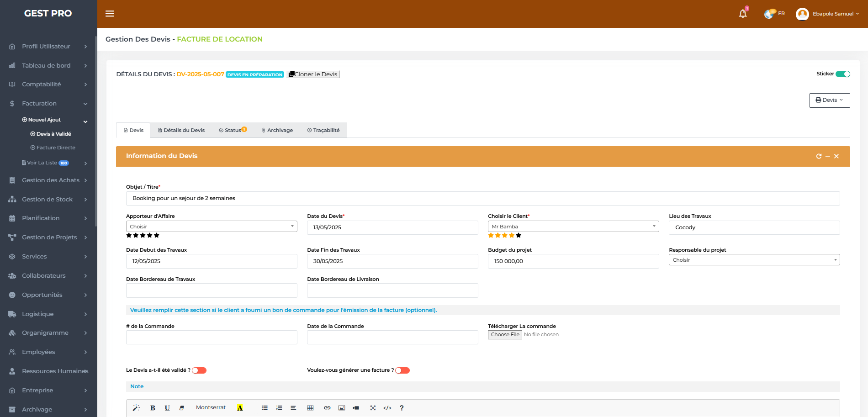Click the GEST PRO logo
Screen dimensions: 868x417
coord(48,13)
